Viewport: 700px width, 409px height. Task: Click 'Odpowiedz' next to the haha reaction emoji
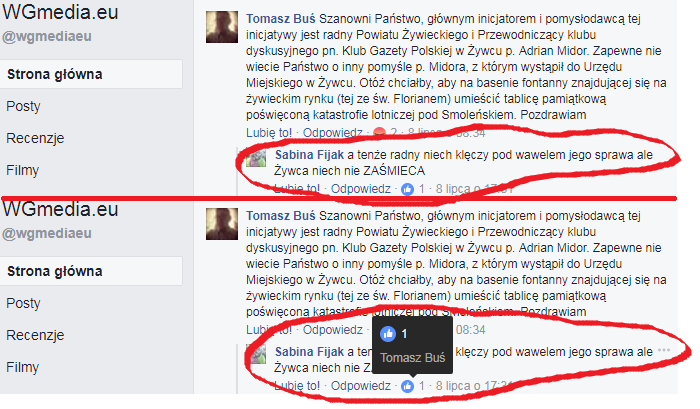pos(333,133)
